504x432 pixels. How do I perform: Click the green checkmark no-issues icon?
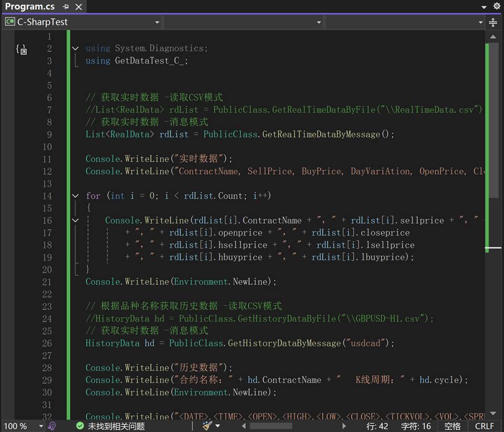[x=80, y=426]
